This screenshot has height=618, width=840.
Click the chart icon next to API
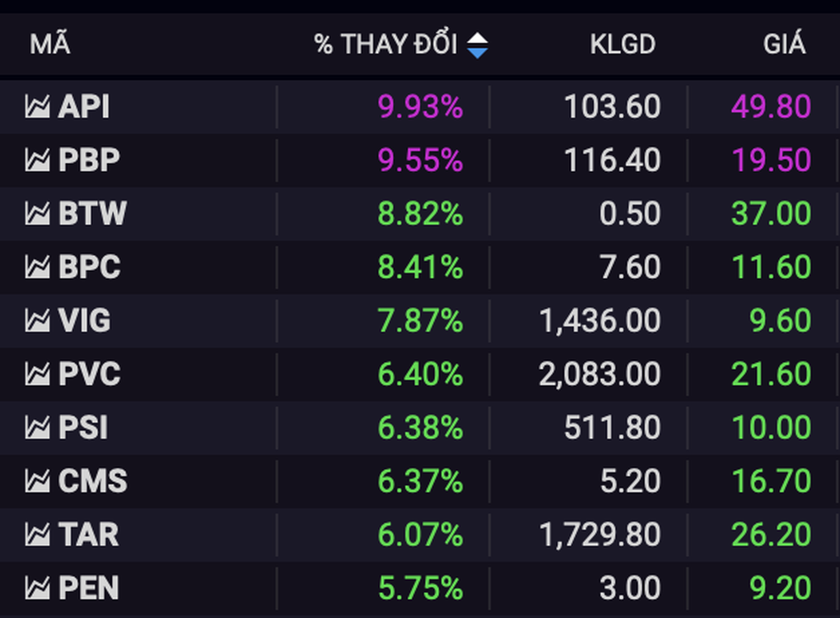37,107
